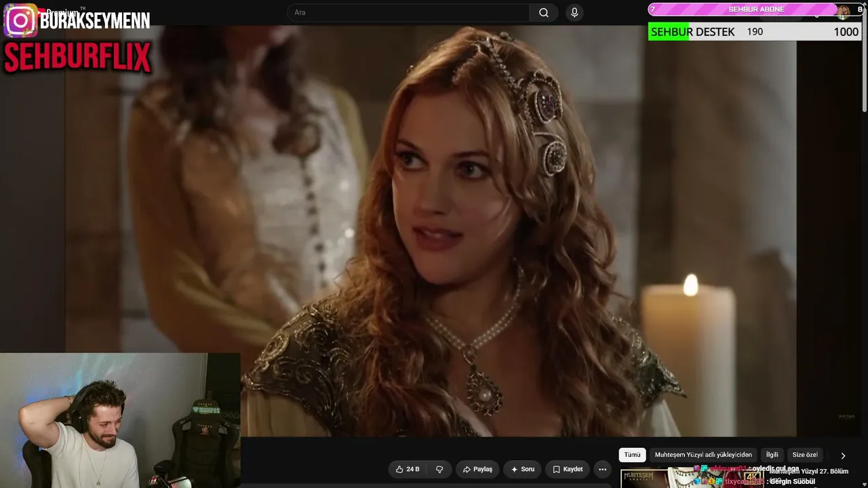The width and height of the screenshot is (868, 488).
Task: Focus the Ara search field
Action: (x=408, y=13)
